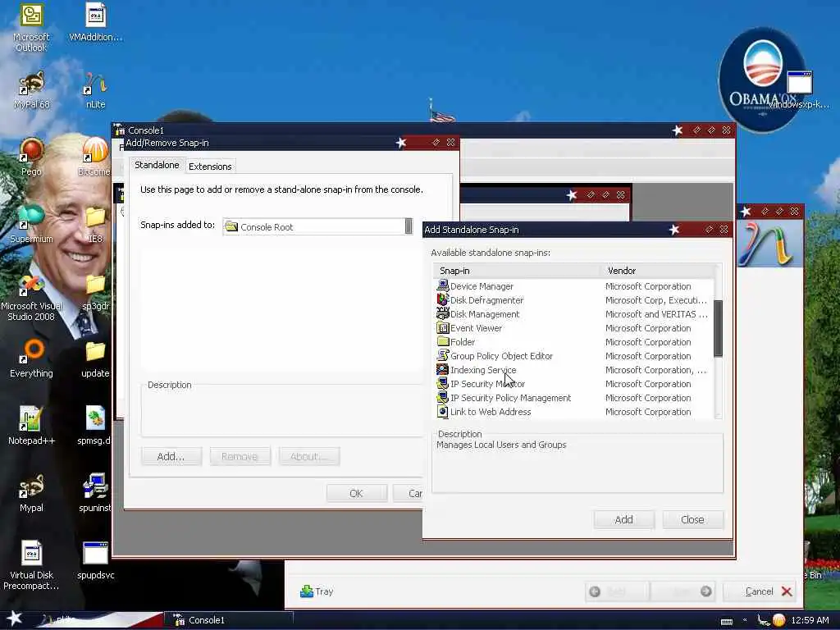Click the Add... button in Add/Remove Snap-in

point(171,456)
